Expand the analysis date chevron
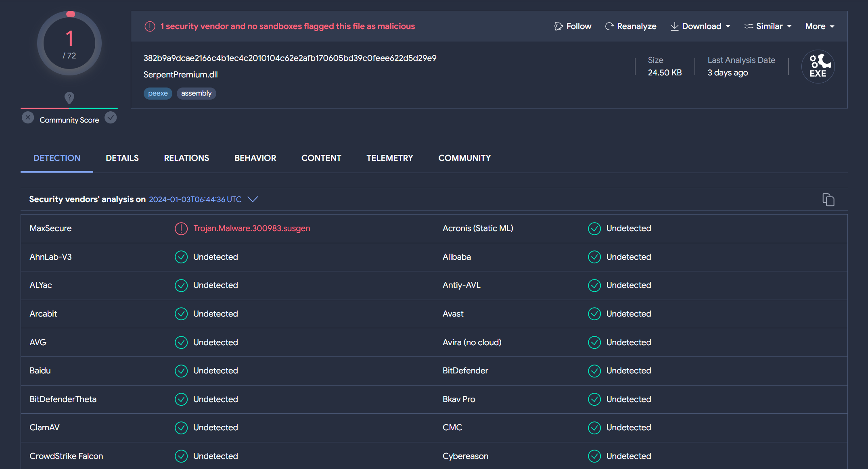This screenshot has width=868, height=469. [253, 199]
